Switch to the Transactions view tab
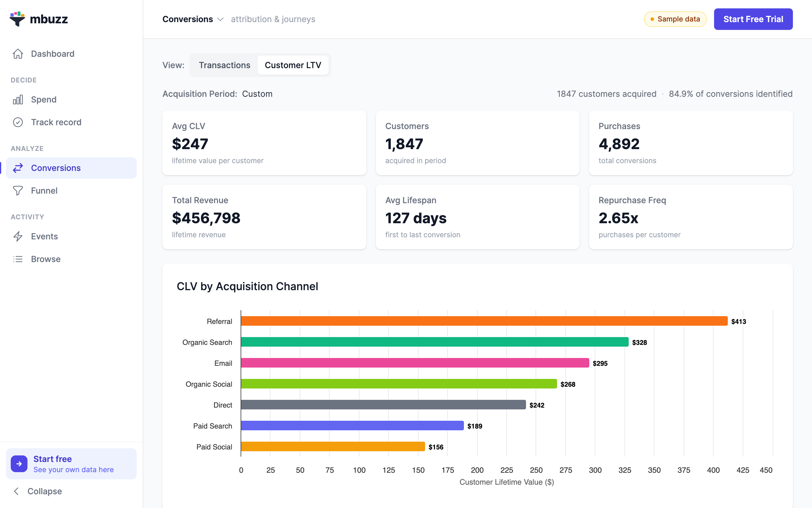 click(224, 65)
